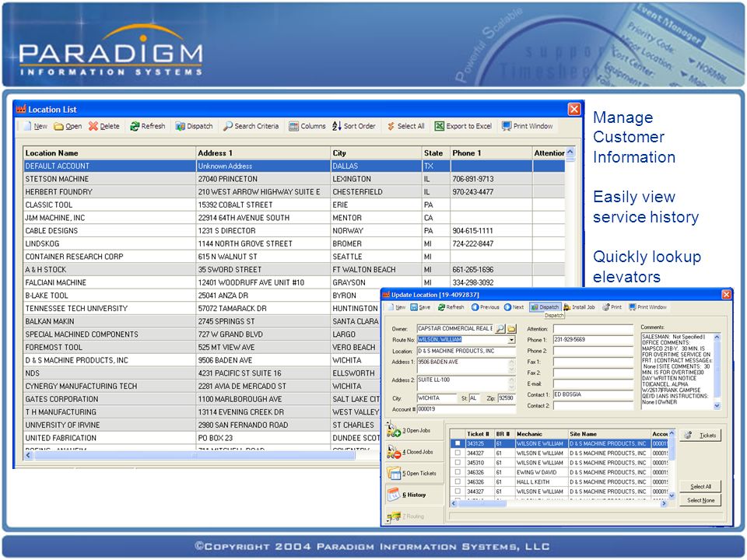747x560 pixels.
Task: Open the 5 Open Tickets tab
Action: point(413,474)
